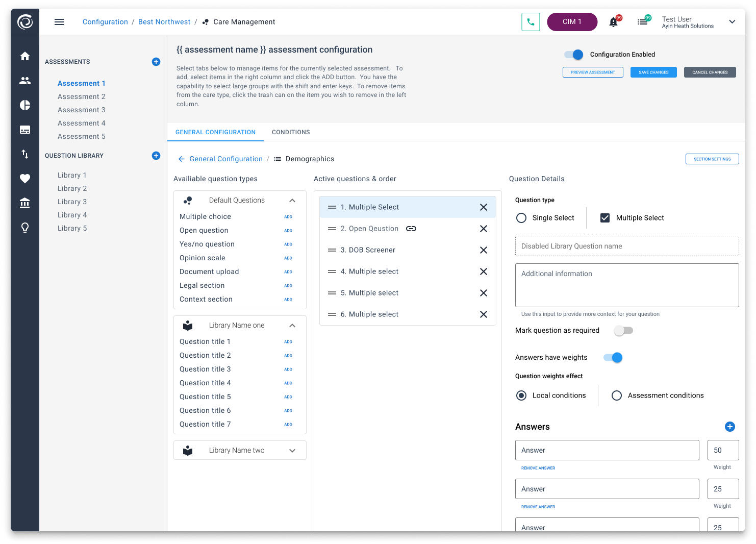Viewport: 756px width, 544px height.
Task: Switch to the Conditions tab
Action: point(291,132)
